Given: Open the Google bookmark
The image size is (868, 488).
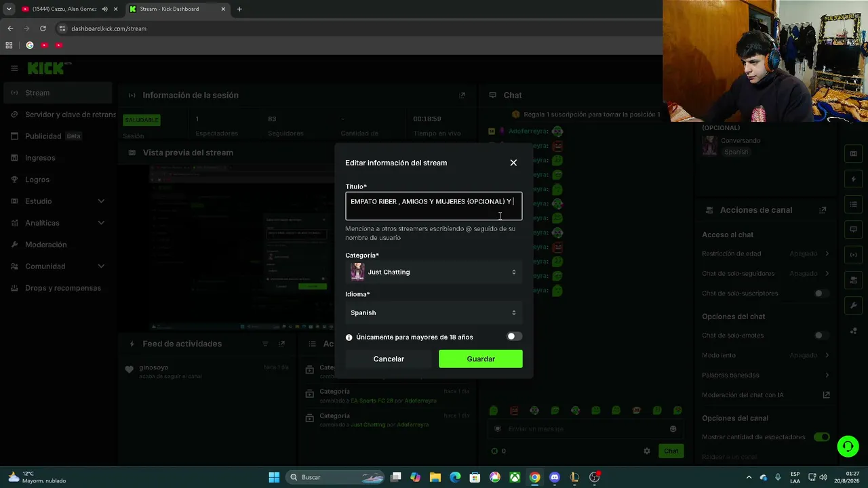Looking at the screenshot, I should (x=30, y=45).
